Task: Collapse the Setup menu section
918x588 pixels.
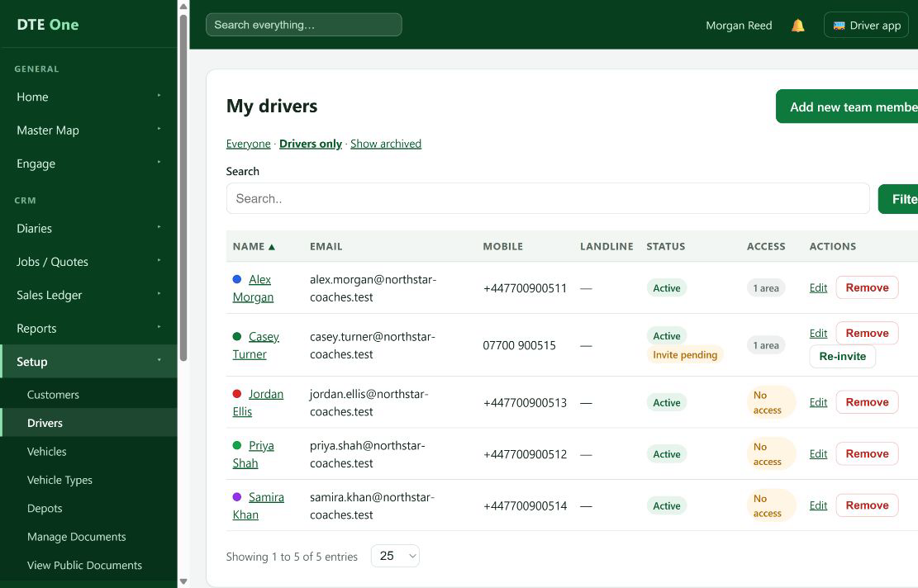Action: click(88, 362)
